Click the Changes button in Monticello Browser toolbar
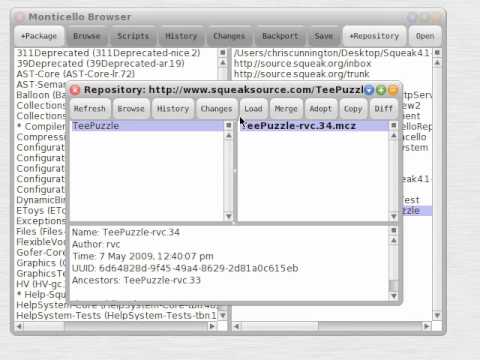 [229, 36]
